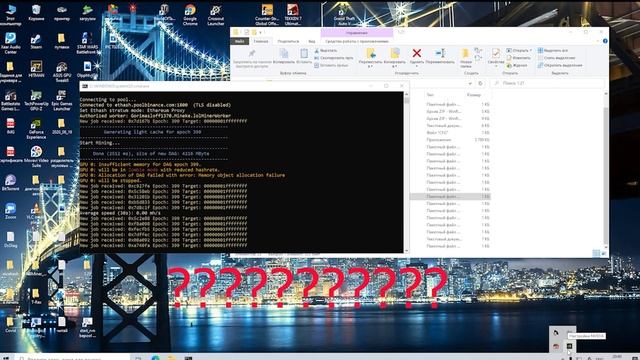Click the History button in ribbon
640x360 pixels.
click(517, 65)
